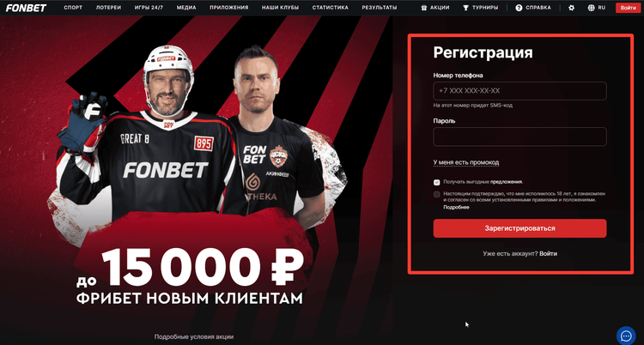Click the red Зарегистрироваться button
The image size is (644, 345).
519,228
